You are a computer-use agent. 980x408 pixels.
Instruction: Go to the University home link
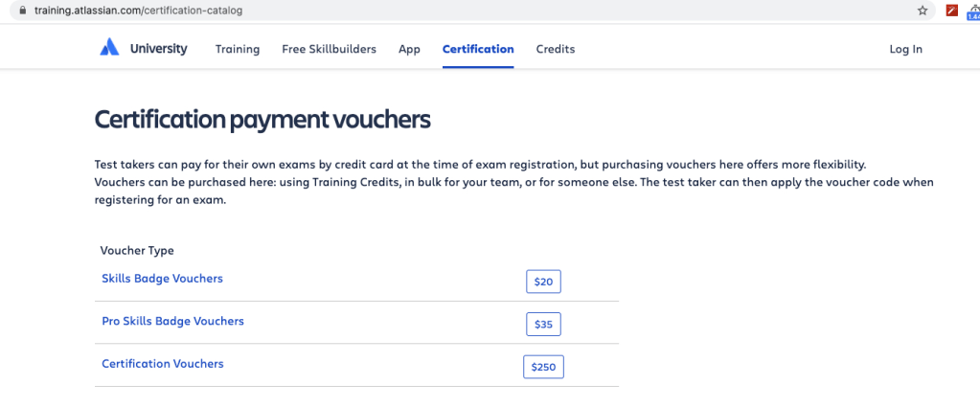pyautogui.click(x=158, y=49)
